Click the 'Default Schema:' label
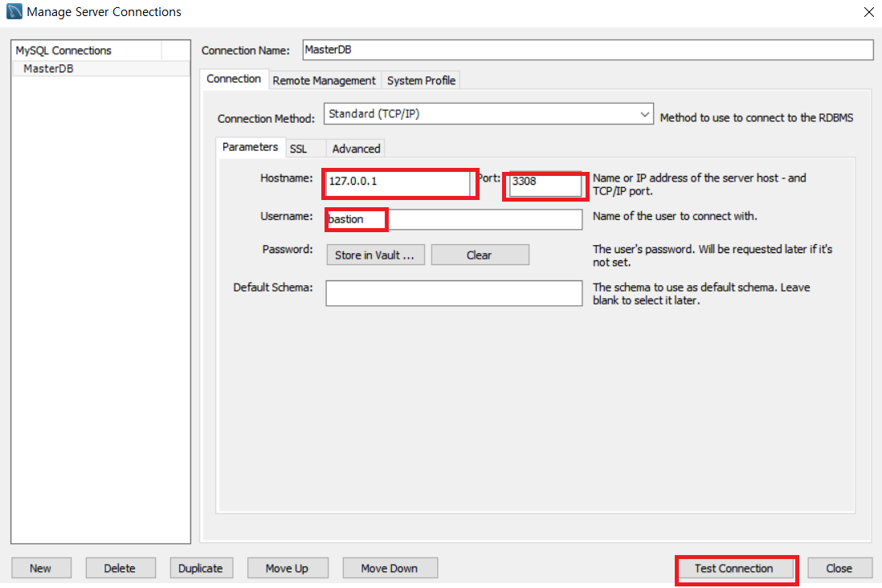882x588 pixels. [273, 288]
